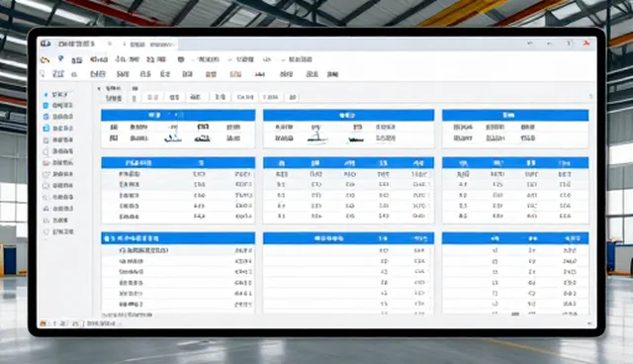633x364 pixels.
Task: Click the orange icon in the bottom status bar
Action: [44, 323]
